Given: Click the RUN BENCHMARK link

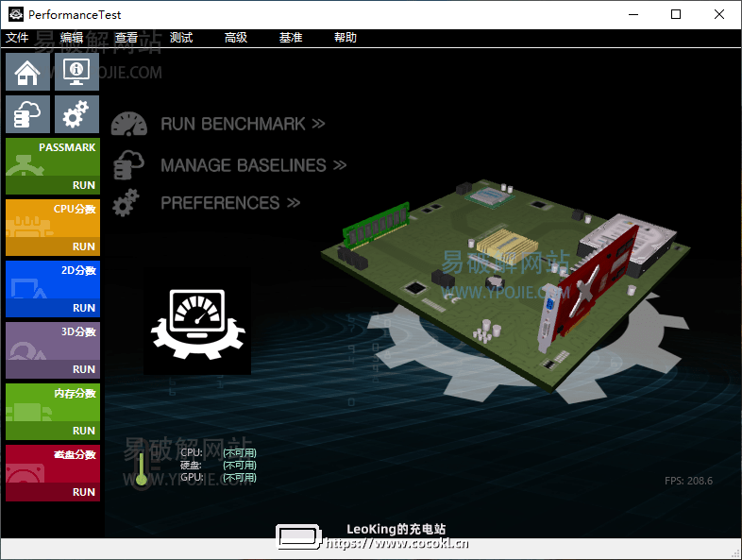Looking at the screenshot, I should click(x=243, y=124).
